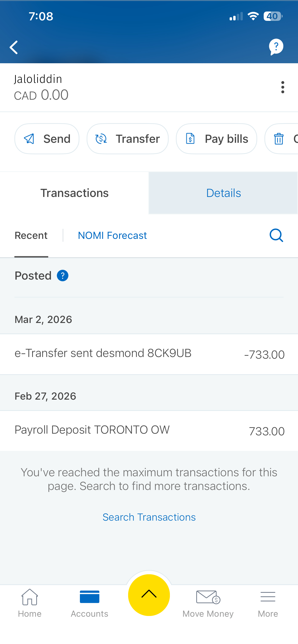Viewport: 298px width, 644px height.
Task: Tap the back arrow icon
Action: tap(14, 47)
